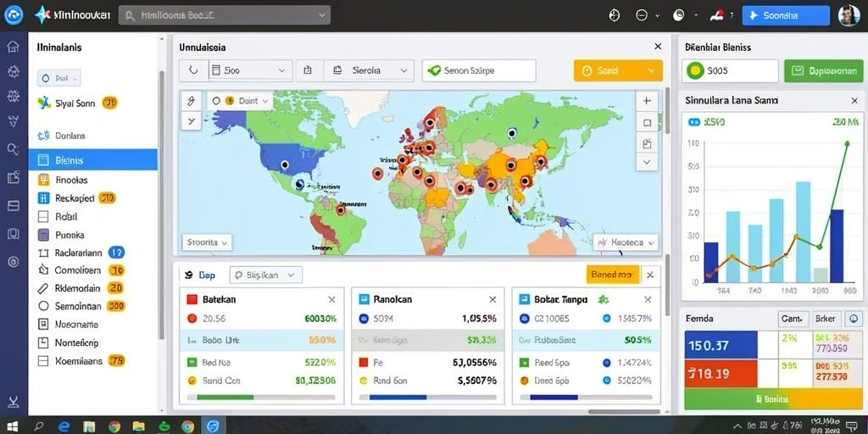The width and height of the screenshot is (868, 434).
Task: Click the map zoom-in plus button
Action: pos(647,102)
